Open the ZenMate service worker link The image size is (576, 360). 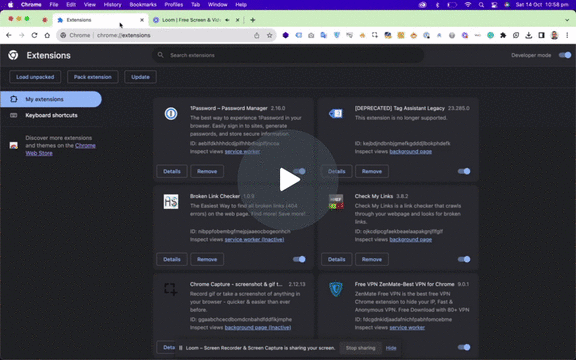click(x=407, y=327)
